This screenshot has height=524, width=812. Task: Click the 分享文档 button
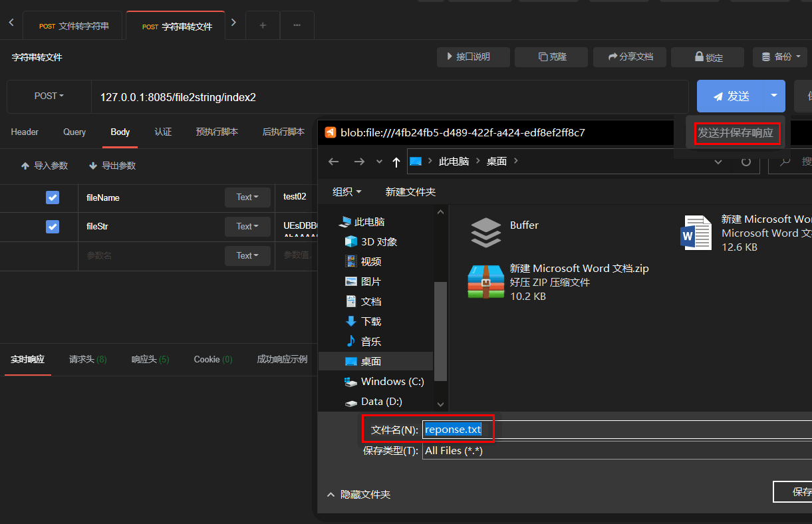[x=630, y=57]
